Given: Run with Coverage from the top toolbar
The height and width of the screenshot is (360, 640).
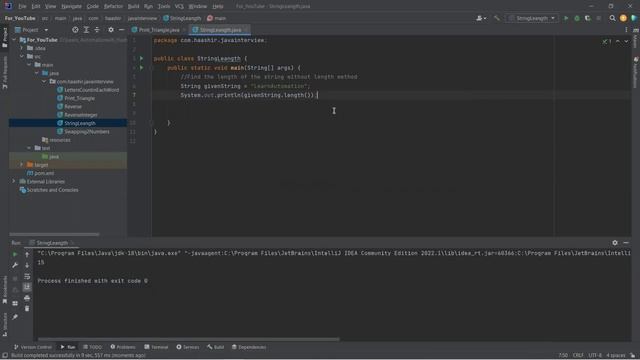Looking at the screenshot, I should point(588,18).
